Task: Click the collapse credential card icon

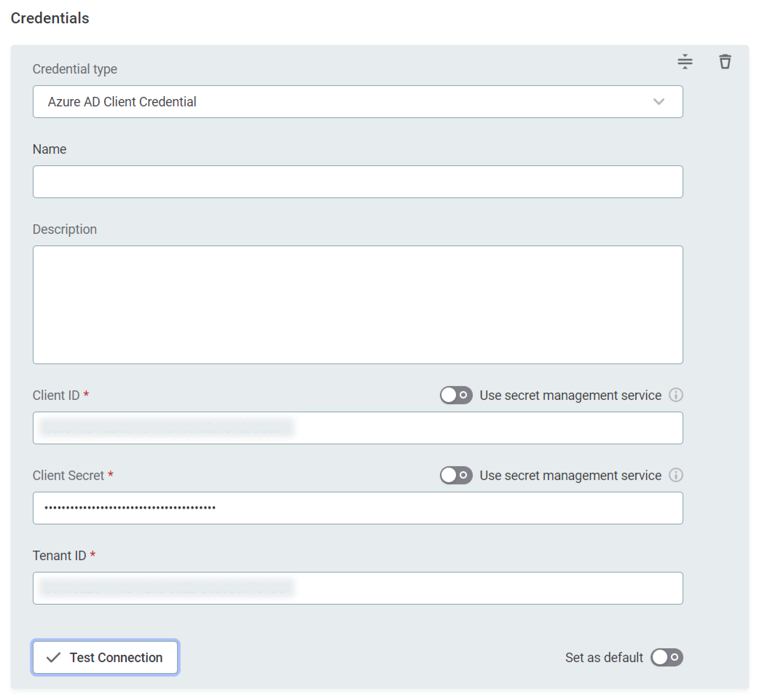Action: 685,62
